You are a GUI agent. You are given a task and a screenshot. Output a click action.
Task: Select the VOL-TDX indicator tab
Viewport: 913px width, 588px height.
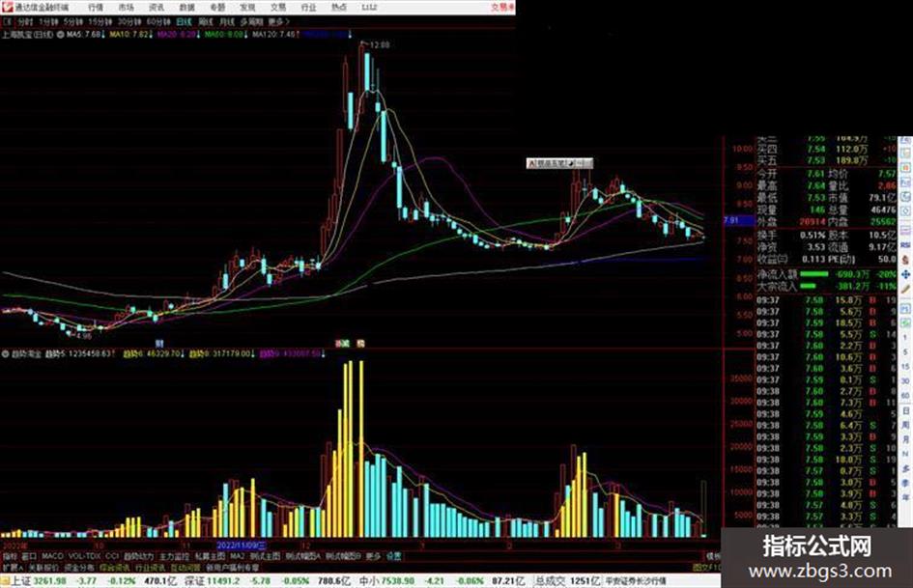coord(84,556)
